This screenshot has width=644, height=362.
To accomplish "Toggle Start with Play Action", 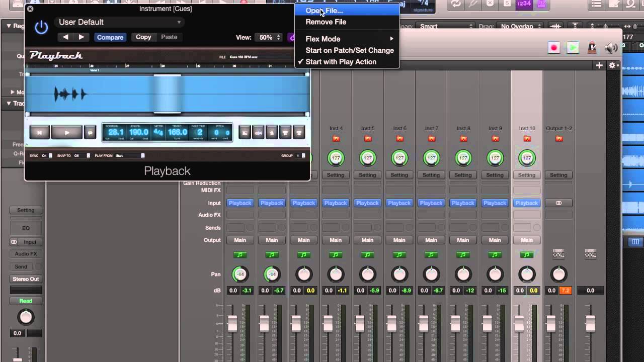I will (x=347, y=62).
